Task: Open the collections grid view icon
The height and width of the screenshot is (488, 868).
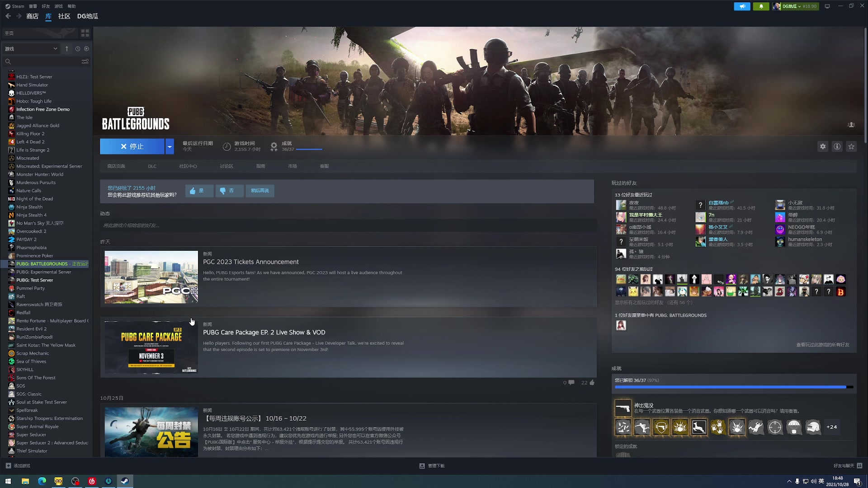Action: pos(85,33)
